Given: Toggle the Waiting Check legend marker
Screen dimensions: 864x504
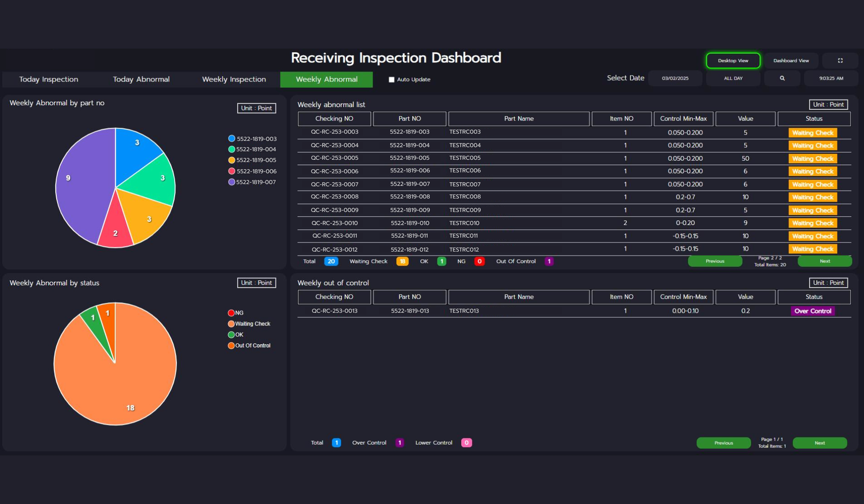Looking at the screenshot, I should (x=231, y=324).
